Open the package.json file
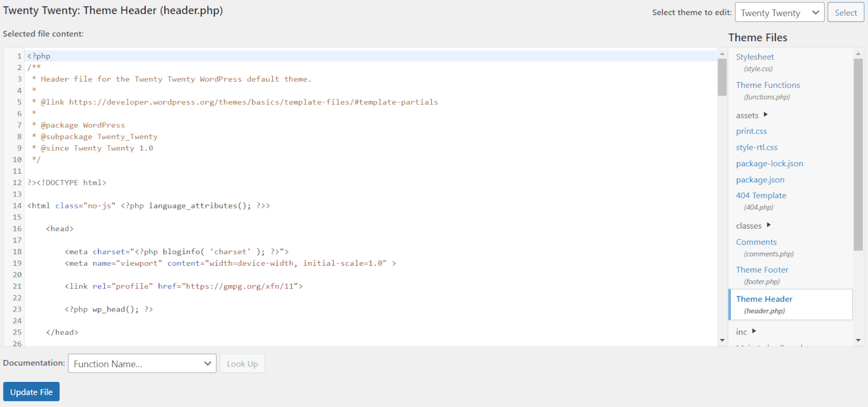The image size is (868, 407). (760, 179)
